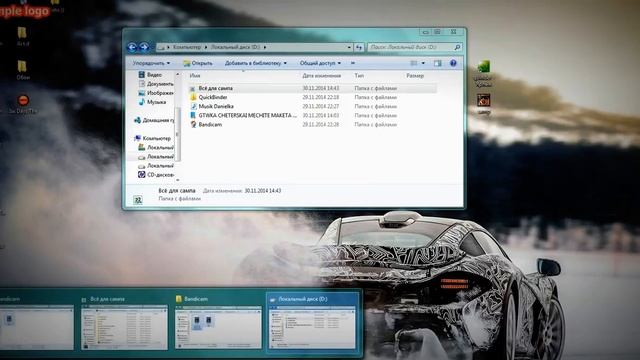Open the Общий доступ dropdown
The width and height of the screenshot is (640, 360).
tap(320, 63)
